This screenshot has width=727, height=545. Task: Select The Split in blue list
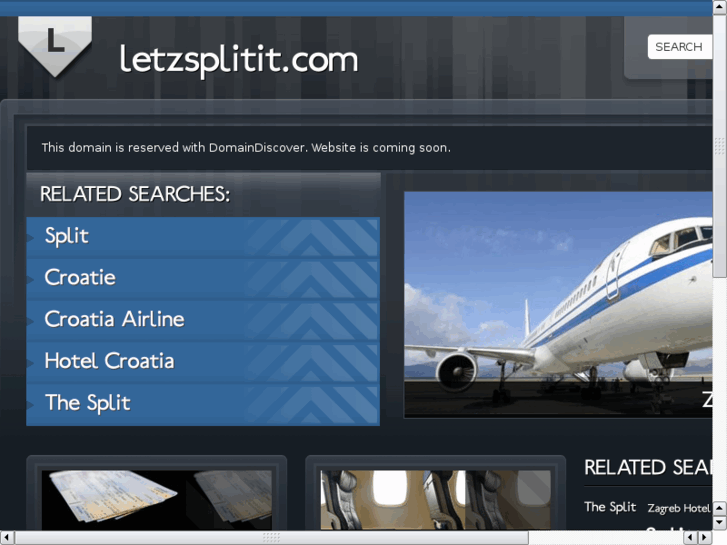[x=88, y=403]
